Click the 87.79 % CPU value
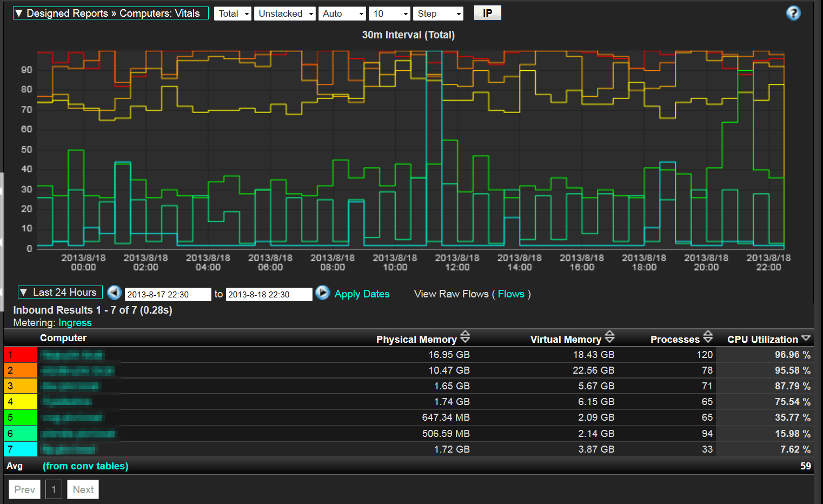This screenshot has height=504, width=823. (x=792, y=386)
